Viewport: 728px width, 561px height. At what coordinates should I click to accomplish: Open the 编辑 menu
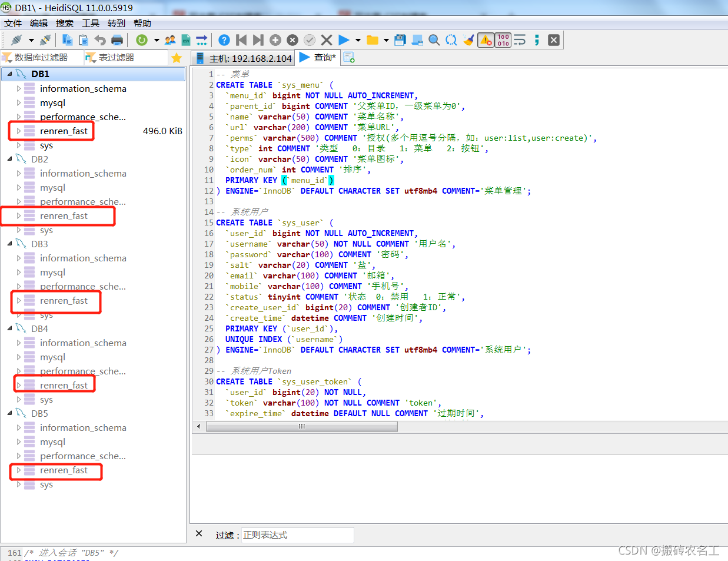click(x=39, y=23)
